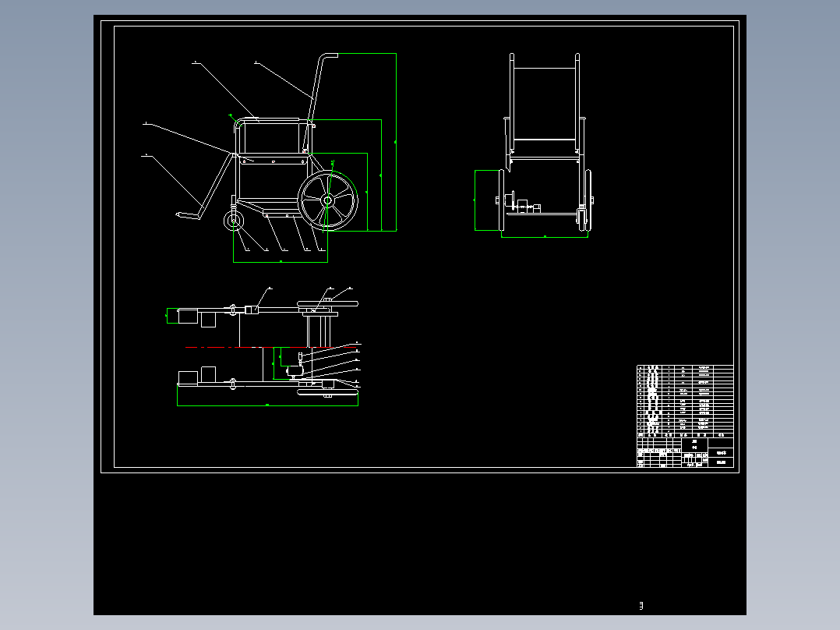Click the top view drawing with red centerline

(263, 347)
